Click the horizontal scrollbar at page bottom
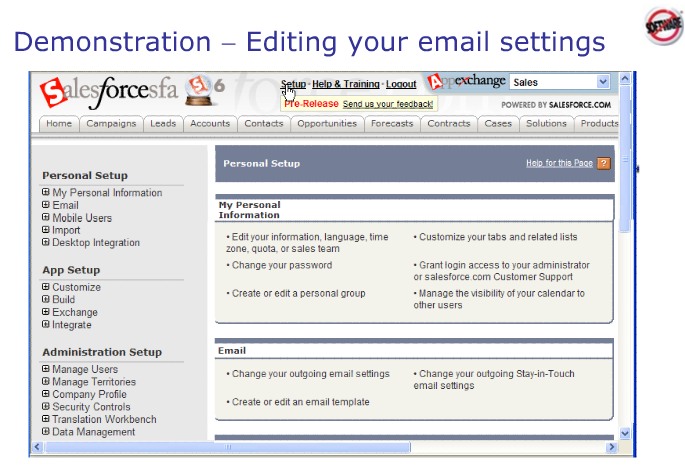The height and width of the screenshot is (469, 685). [x=320, y=447]
